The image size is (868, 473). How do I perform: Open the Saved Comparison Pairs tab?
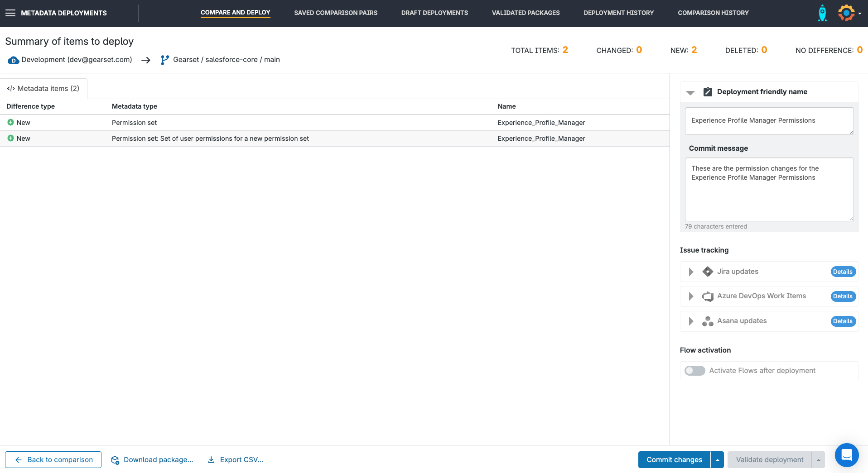coord(335,13)
